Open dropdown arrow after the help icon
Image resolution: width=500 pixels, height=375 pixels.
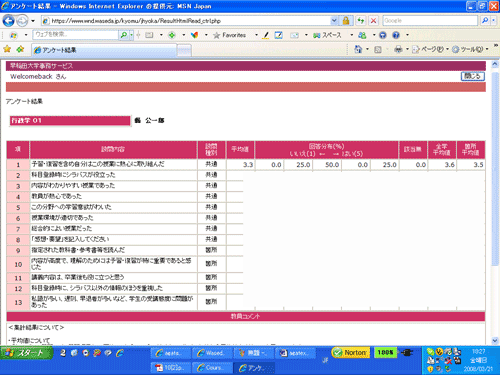pyautogui.click(x=407, y=35)
